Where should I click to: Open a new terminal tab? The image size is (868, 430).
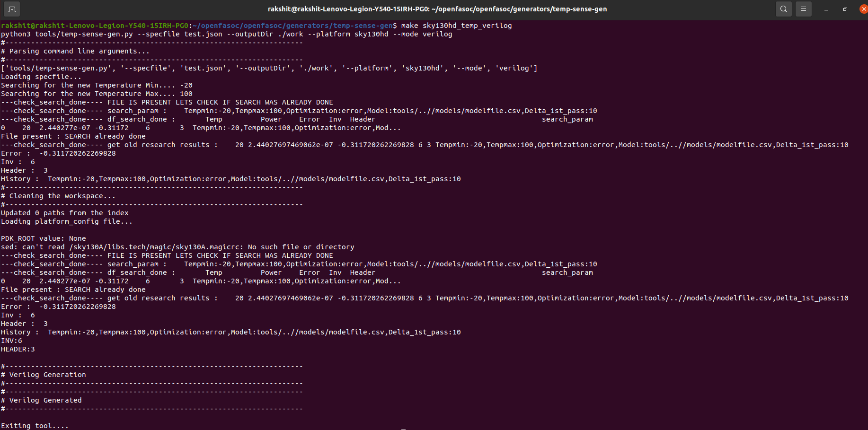(x=11, y=9)
